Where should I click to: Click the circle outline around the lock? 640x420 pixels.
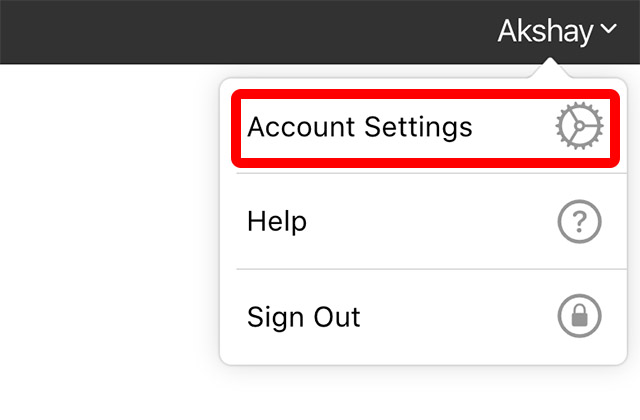tap(579, 296)
